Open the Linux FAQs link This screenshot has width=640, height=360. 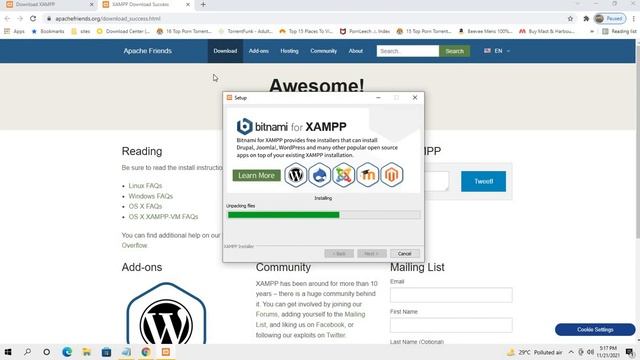(x=145, y=186)
